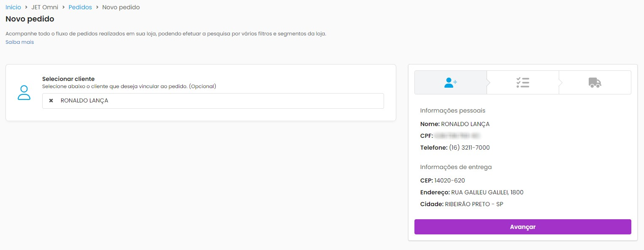644x250 pixels.
Task: Click the customer profile icon beside Selecionar cliente
Action: (x=24, y=93)
